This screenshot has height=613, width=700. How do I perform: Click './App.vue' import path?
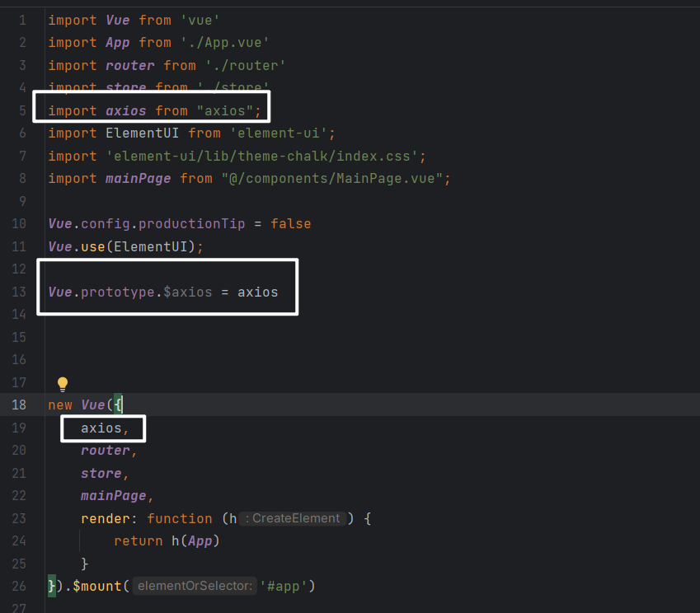click(224, 43)
